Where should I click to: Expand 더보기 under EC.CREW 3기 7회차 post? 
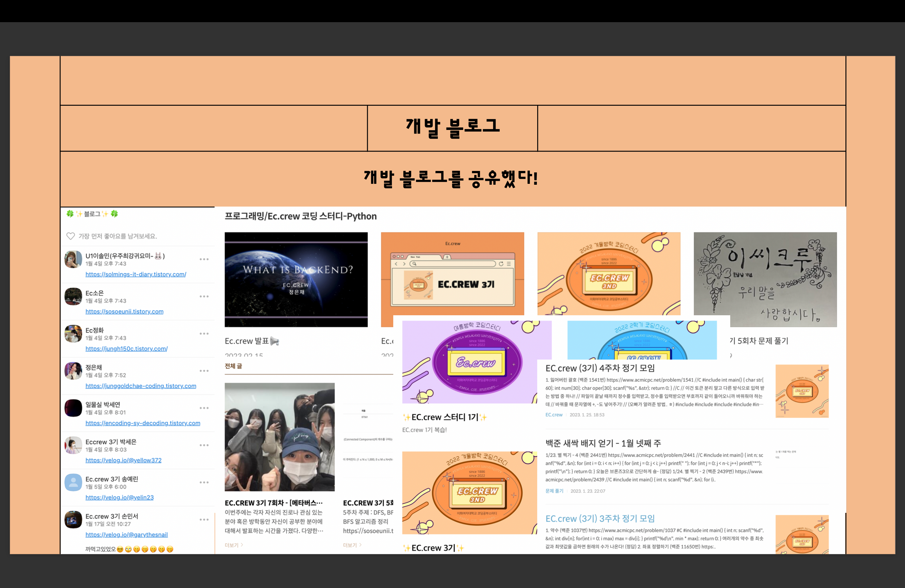(x=233, y=545)
